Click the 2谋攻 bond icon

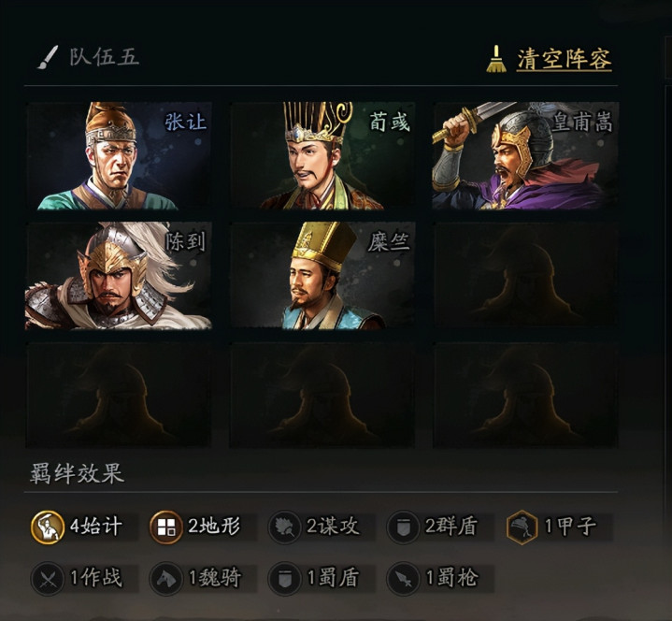pos(284,527)
